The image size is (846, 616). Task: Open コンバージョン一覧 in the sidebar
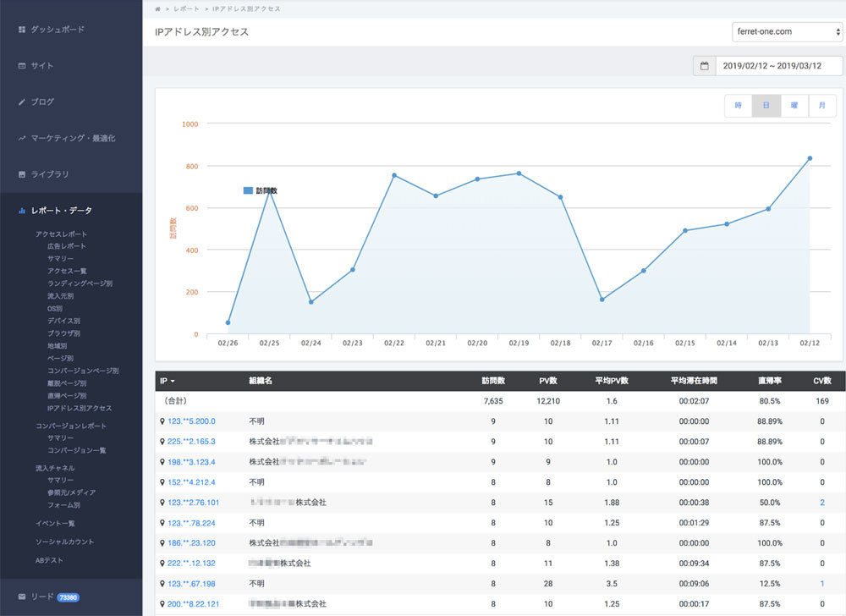pos(77,450)
